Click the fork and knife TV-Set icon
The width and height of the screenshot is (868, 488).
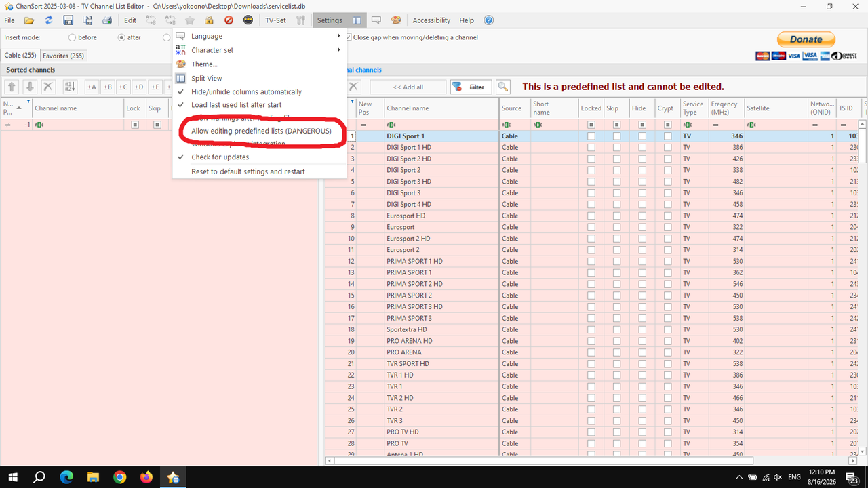point(301,20)
